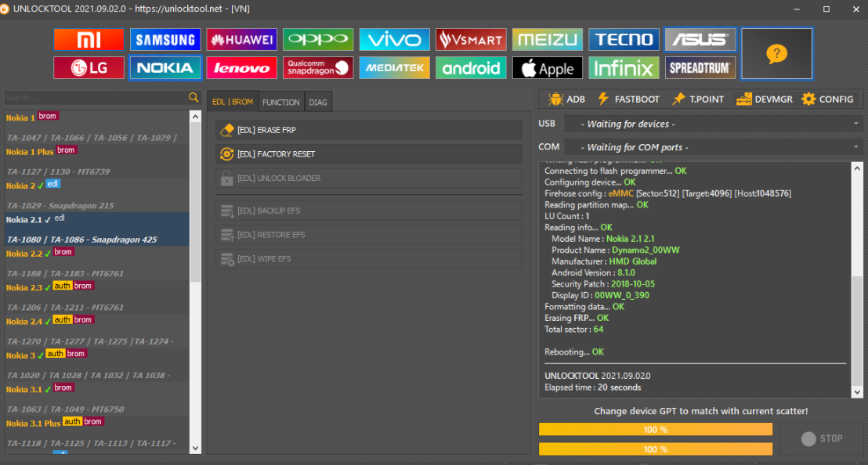The image size is (868, 465).
Task: Click 'Elapsed time : 20 seconds' text
Action: click(x=593, y=387)
